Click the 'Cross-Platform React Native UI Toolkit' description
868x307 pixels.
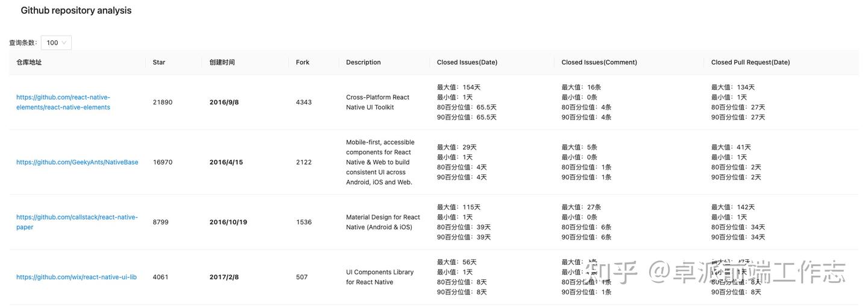pyautogui.click(x=377, y=102)
